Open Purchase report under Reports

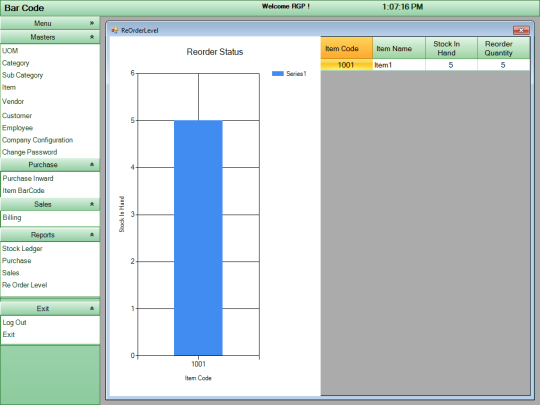(x=17, y=261)
